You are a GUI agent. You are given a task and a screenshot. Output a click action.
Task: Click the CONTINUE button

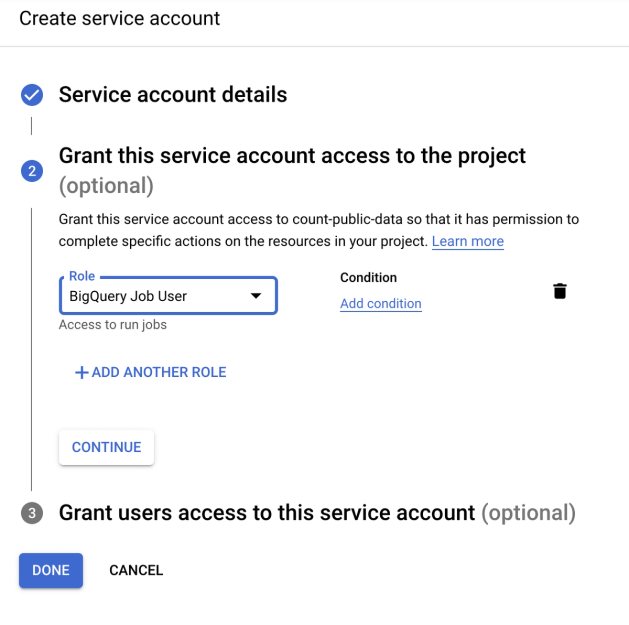106,447
